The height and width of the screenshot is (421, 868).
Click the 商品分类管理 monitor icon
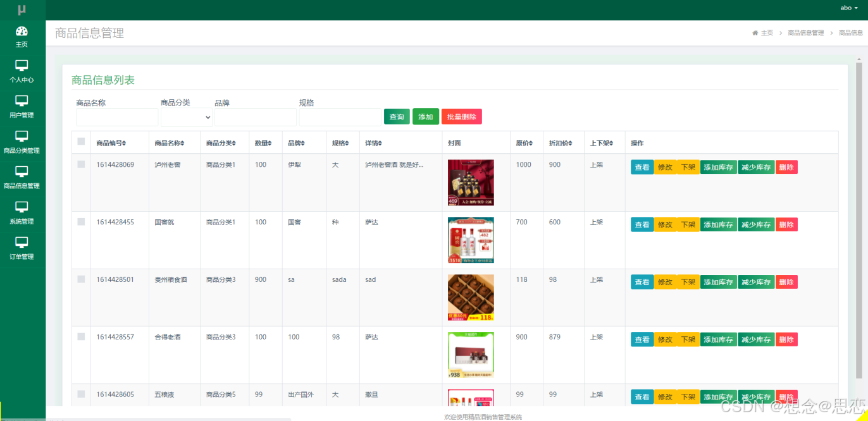pos(22,136)
